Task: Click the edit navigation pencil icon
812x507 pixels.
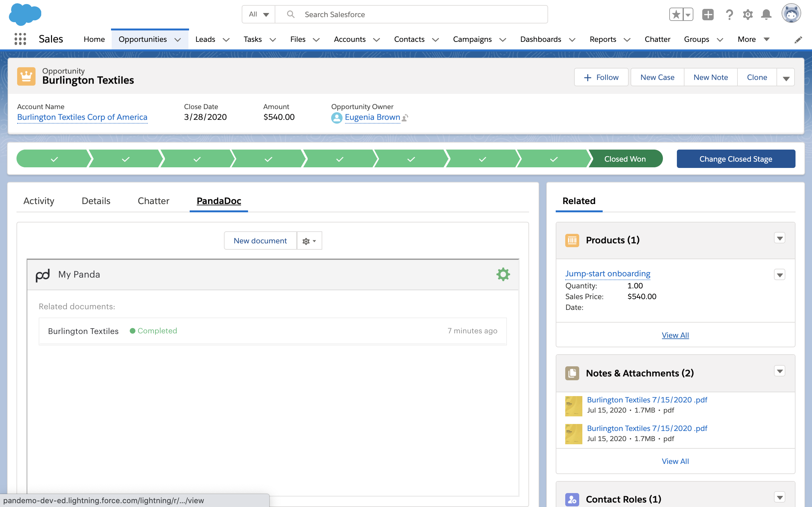Action: click(798, 40)
